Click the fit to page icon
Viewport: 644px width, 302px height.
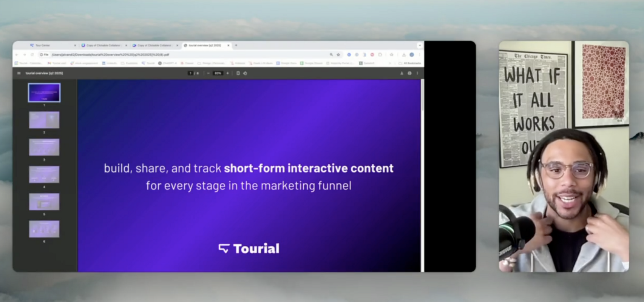[238, 73]
